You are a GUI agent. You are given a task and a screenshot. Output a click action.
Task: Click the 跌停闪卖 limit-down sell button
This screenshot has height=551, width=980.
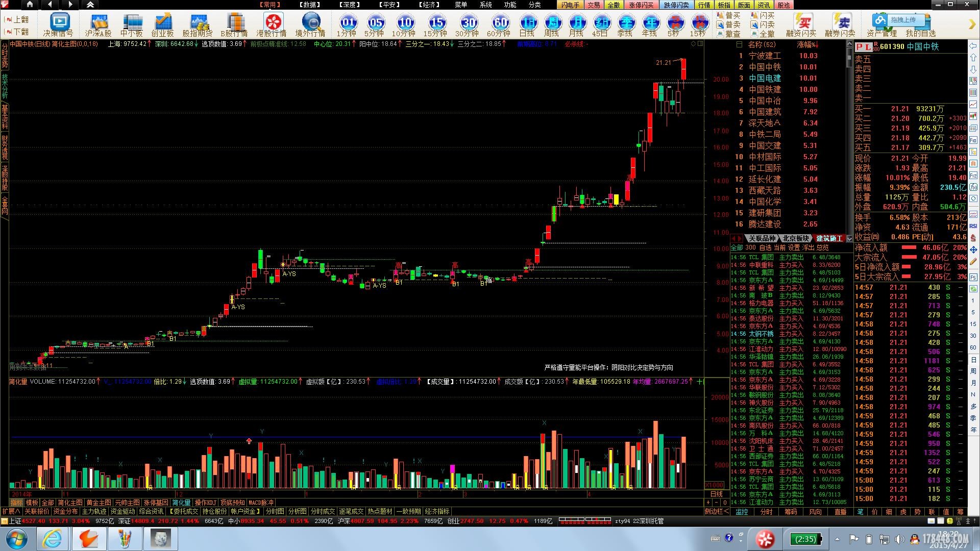click(676, 5)
